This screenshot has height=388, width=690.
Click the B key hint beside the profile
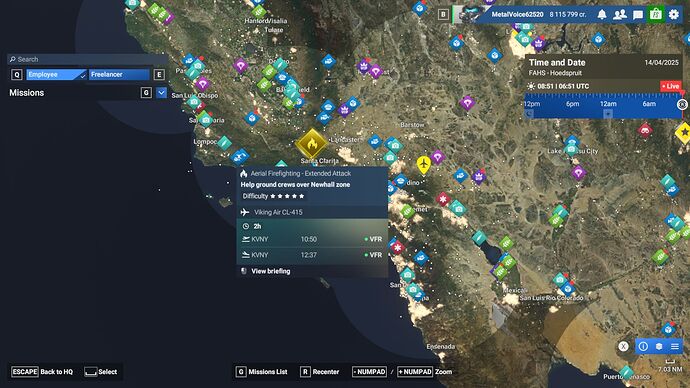(x=443, y=15)
